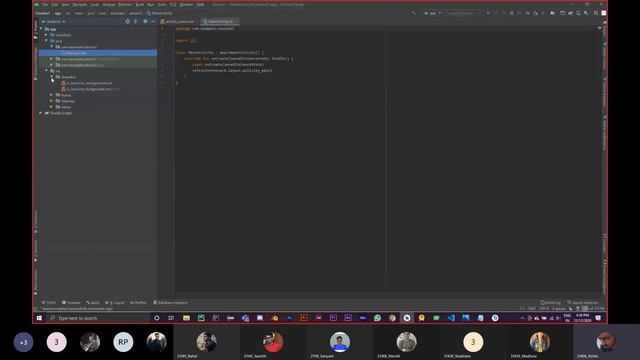
Task: Open File Explorer on the taskbar
Action: pos(186,318)
